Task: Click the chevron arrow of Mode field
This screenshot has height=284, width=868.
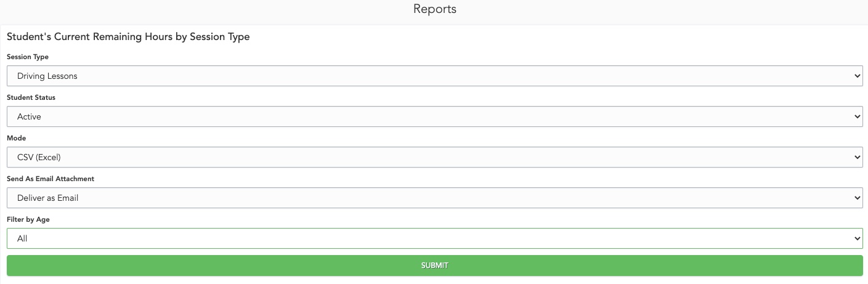Action: point(858,157)
